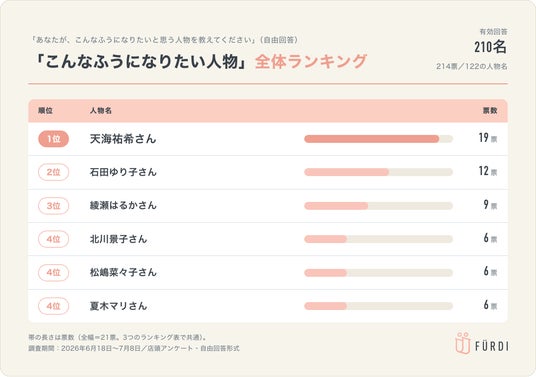Click the 4位 badge beside 松嶋菜々子さん
The height and width of the screenshot is (377, 536).
(53, 272)
